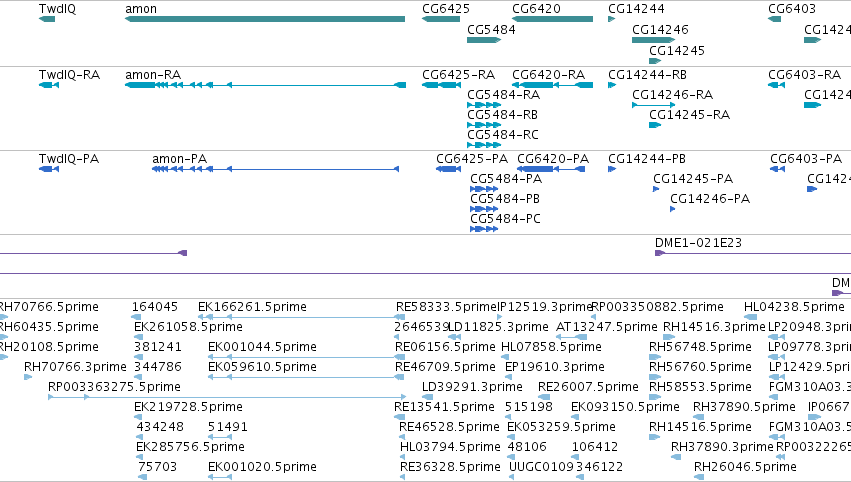This screenshot has width=851, height=482.
Task: Click the EK001020.5prime EST label
Action: pyautogui.click(x=262, y=467)
